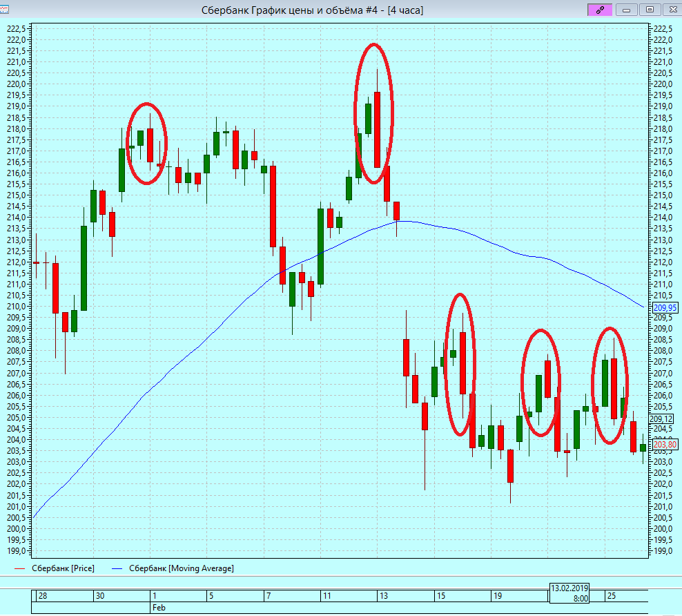Open the chart window system menu icon
This screenshot has height=616, width=682.
point(4,10)
